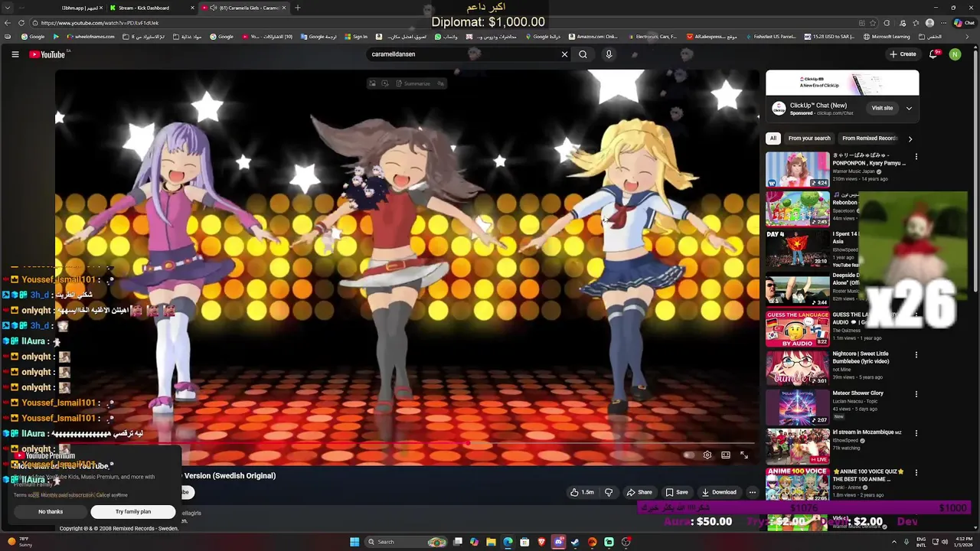Image resolution: width=980 pixels, height=551 pixels.
Task: Expand the ClickUp ad chevron
Action: click(x=909, y=108)
